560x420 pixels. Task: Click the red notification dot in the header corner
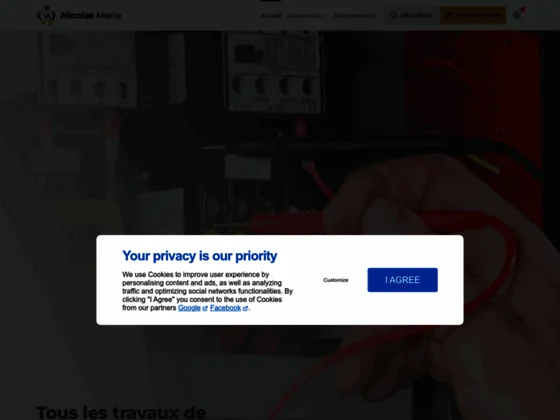coord(523,9)
